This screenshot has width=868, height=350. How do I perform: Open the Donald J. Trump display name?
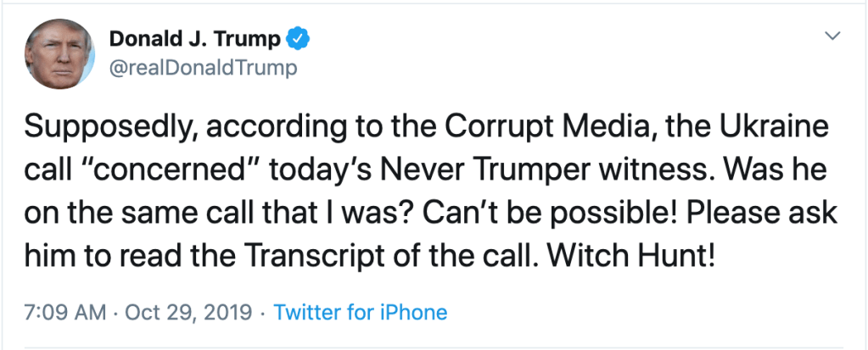pyautogui.click(x=196, y=39)
